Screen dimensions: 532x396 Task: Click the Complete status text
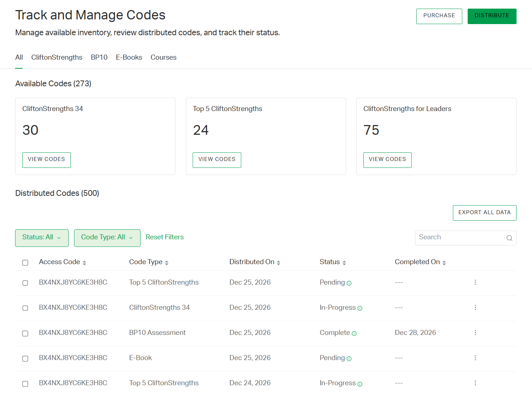(x=335, y=333)
